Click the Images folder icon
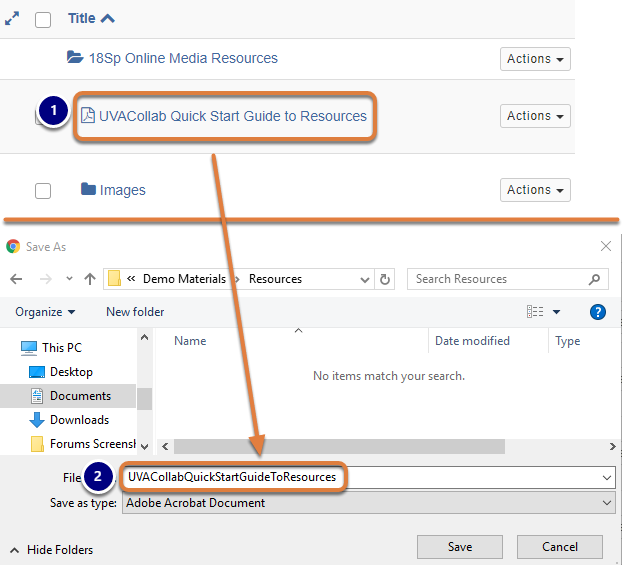The image size is (622, 565). (x=88, y=189)
